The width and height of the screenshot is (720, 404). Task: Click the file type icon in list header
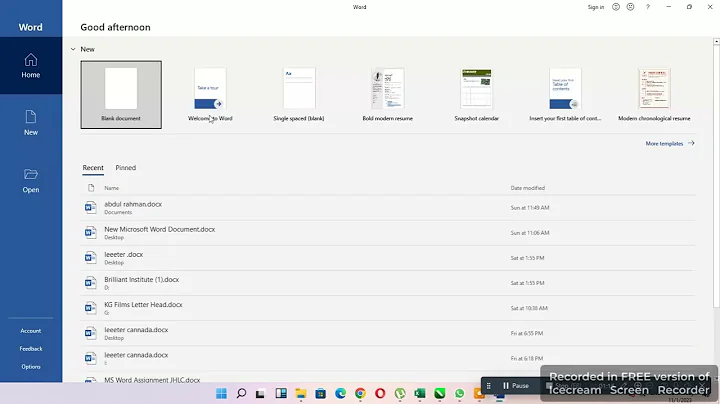coord(91,188)
